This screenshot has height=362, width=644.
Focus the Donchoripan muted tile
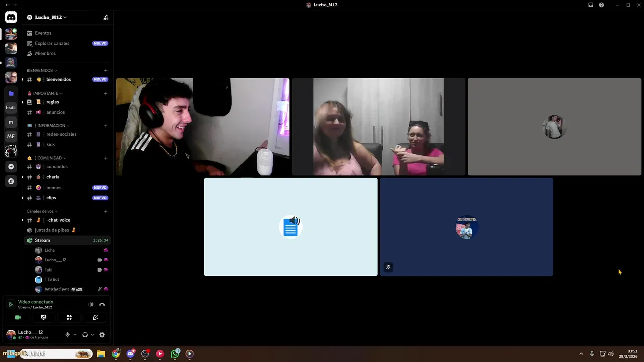click(x=466, y=227)
